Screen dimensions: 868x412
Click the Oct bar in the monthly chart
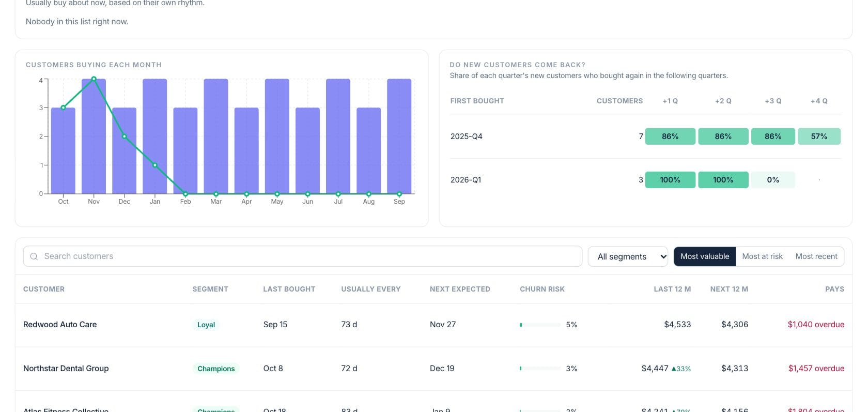(63, 151)
